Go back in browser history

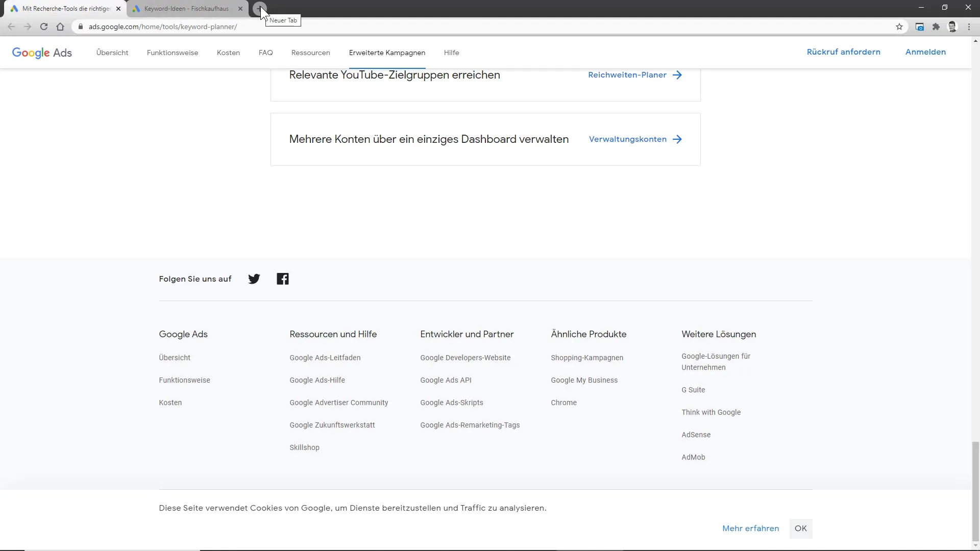pyautogui.click(x=11, y=27)
